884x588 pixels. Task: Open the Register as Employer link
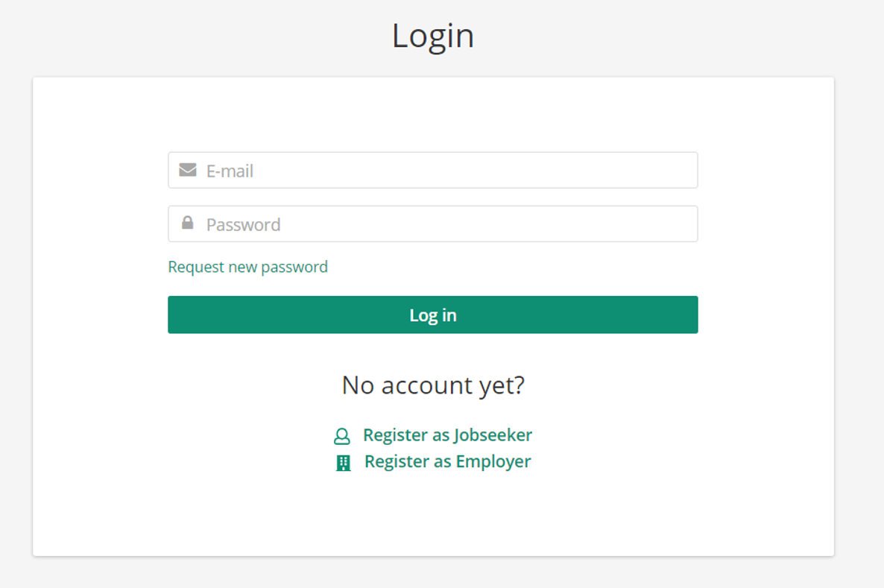click(447, 461)
